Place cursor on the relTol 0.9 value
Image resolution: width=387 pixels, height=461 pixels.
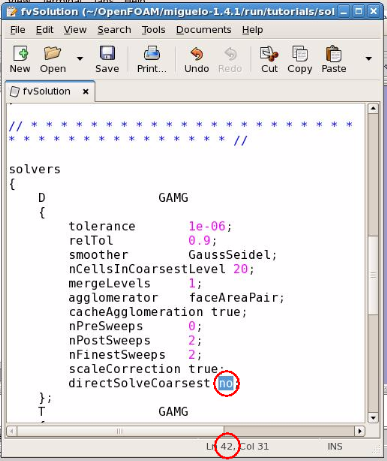point(199,240)
